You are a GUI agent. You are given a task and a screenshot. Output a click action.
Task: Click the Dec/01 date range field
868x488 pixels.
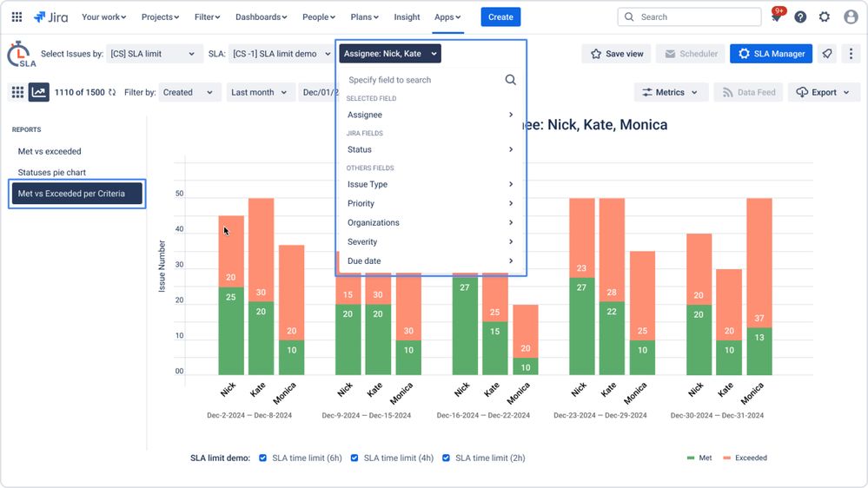pyautogui.click(x=318, y=92)
